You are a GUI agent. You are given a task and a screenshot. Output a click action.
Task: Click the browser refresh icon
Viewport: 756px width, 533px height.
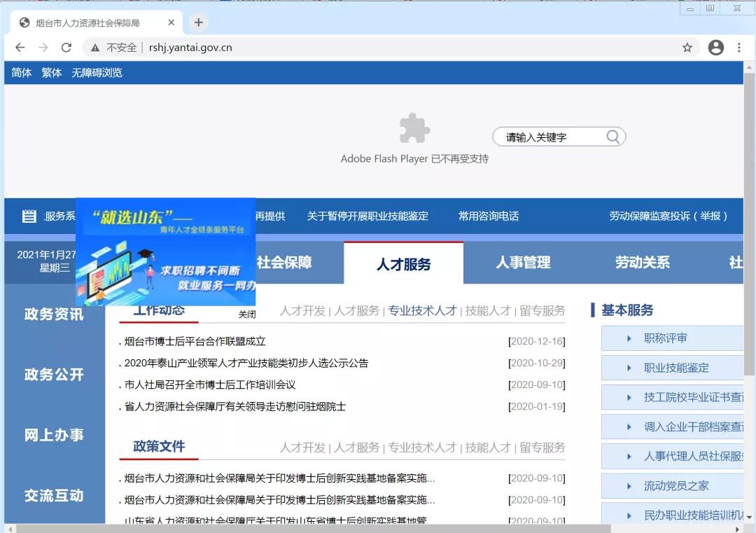[66, 47]
